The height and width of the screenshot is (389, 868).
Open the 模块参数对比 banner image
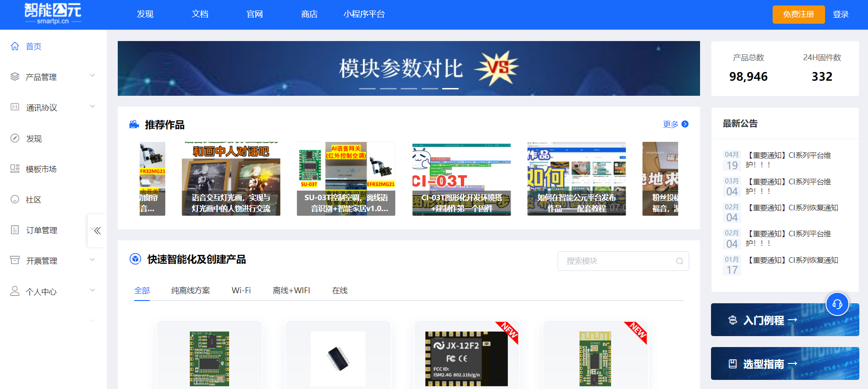pos(409,68)
